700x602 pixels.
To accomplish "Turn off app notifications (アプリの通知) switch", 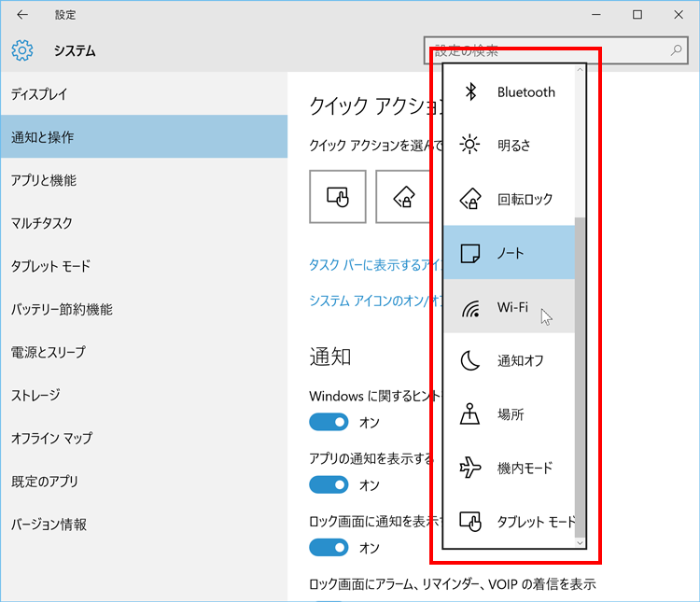I will point(329,484).
